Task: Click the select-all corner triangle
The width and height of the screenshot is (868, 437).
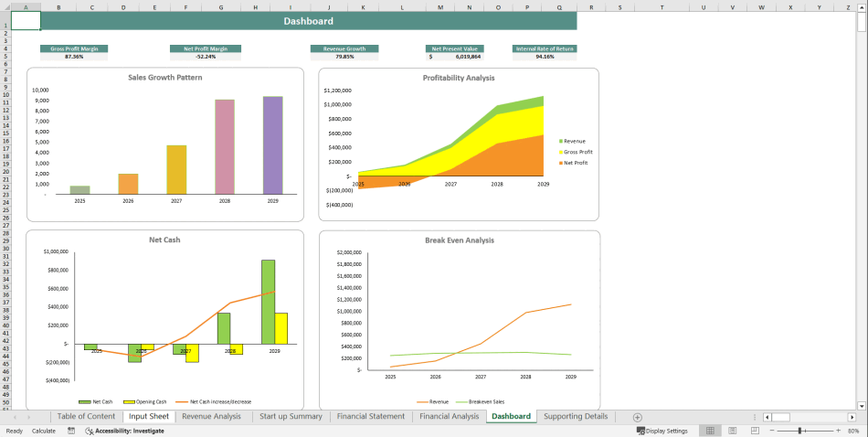Action: tap(5, 7)
